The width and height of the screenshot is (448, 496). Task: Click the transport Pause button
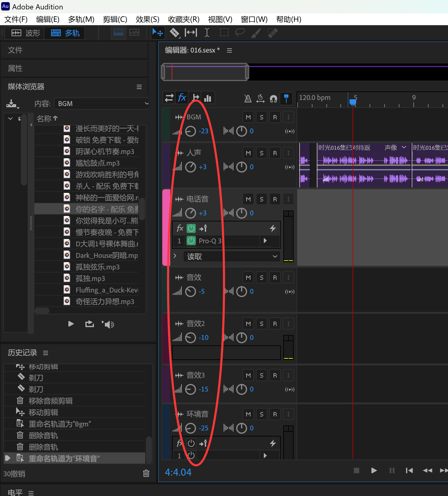click(392, 470)
